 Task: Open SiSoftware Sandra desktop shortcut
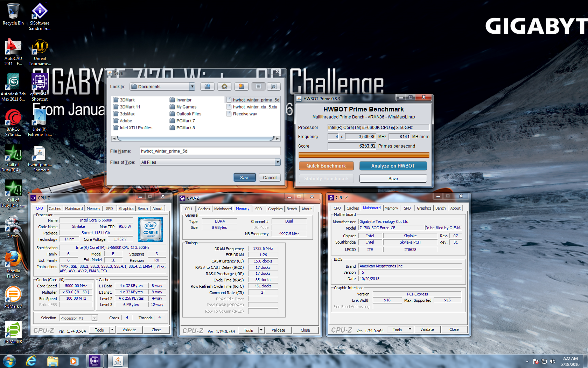click(40, 16)
